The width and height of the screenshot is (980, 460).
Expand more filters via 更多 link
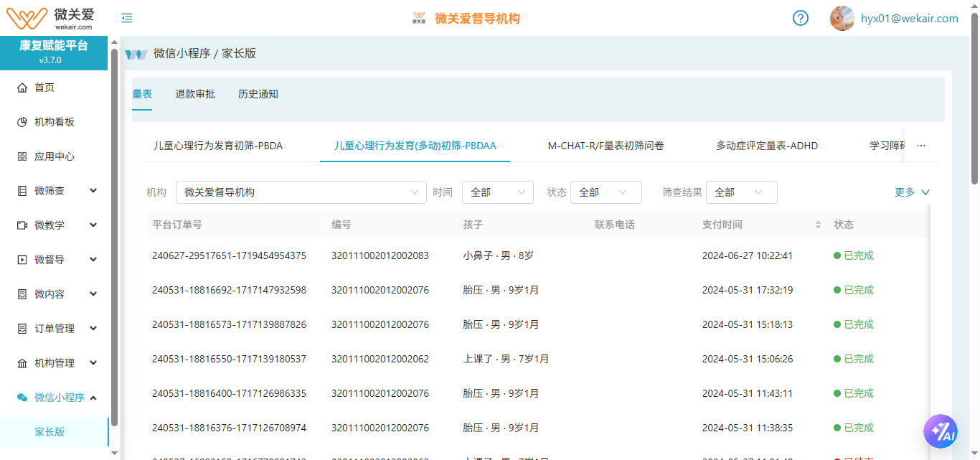click(912, 192)
